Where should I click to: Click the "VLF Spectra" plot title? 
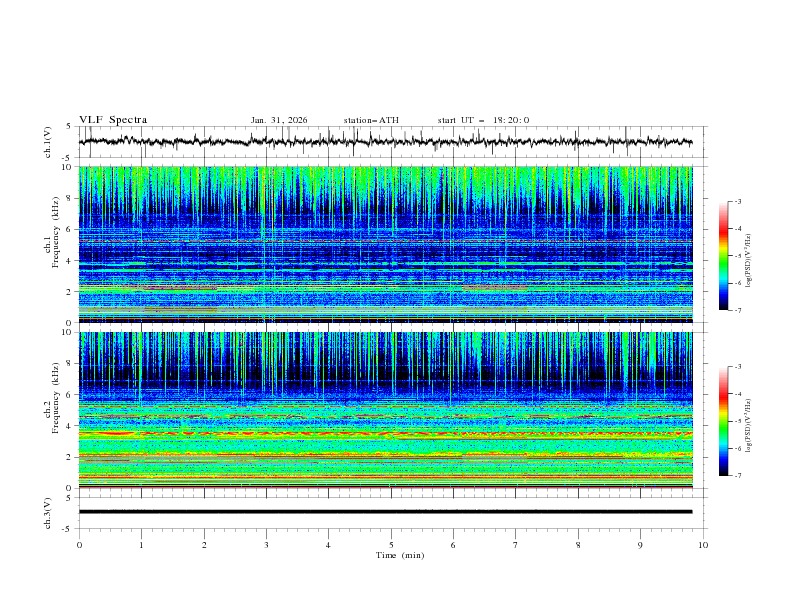tap(113, 120)
